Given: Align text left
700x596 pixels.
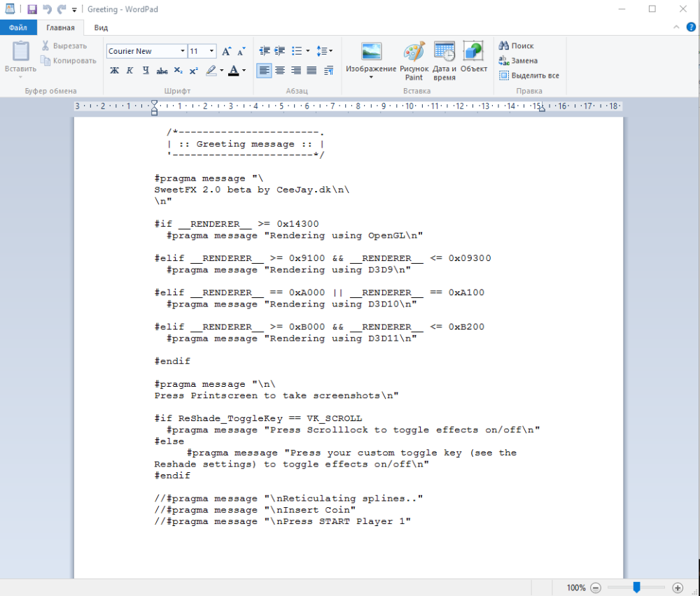Looking at the screenshot, I should coord(265,71).
